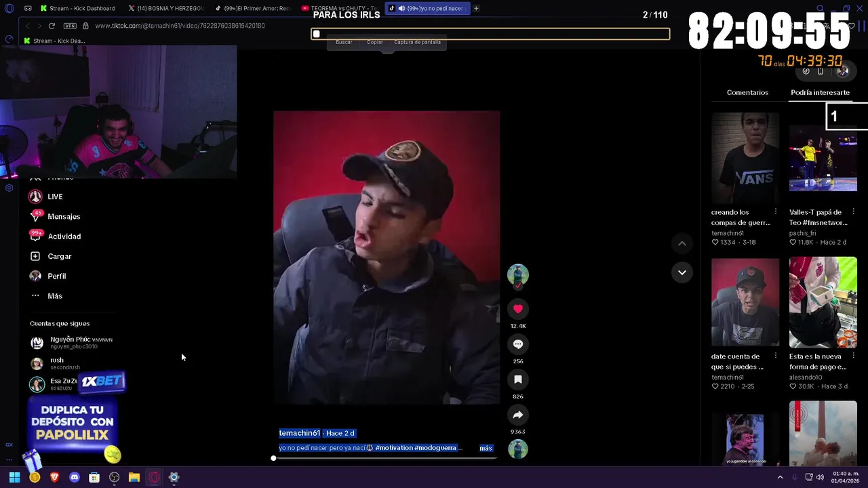Click the #motivation hashtag

pos(393,448)
